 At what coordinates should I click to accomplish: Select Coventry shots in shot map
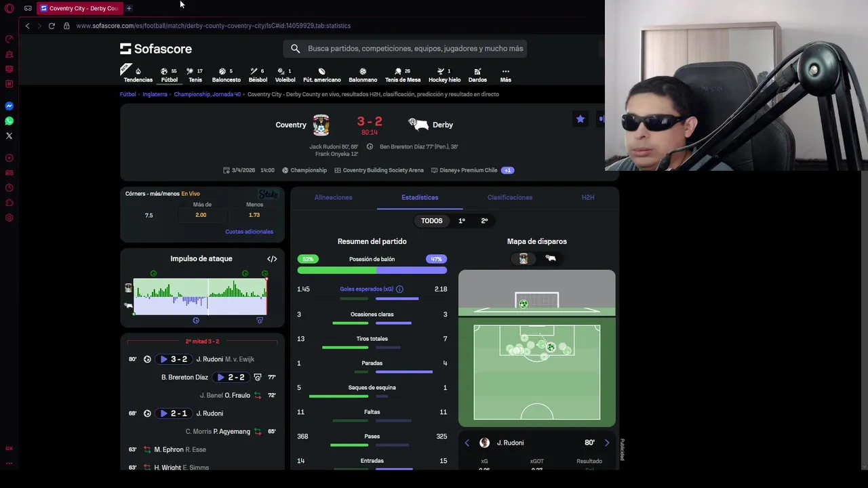(524, 258)
